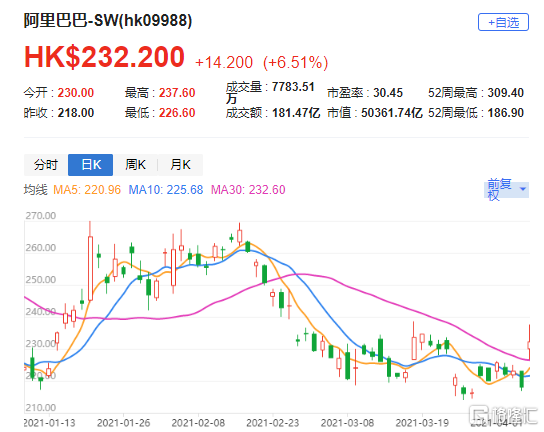
Task: Click the 2021-01-13 date marker on axis
Action: [x=49, y=423]
